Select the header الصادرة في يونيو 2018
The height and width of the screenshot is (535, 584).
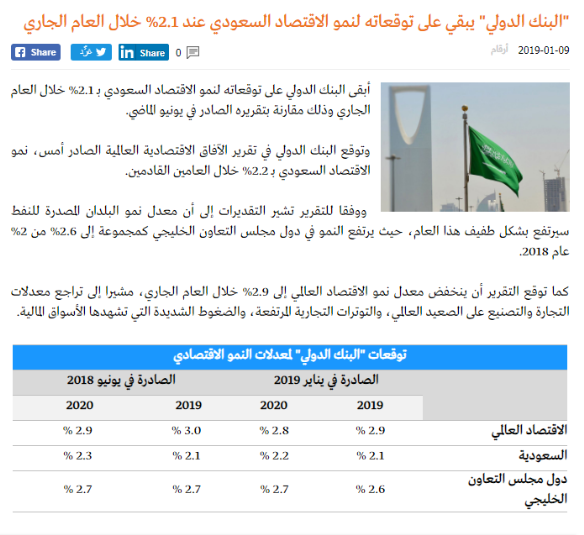[121, 380]
